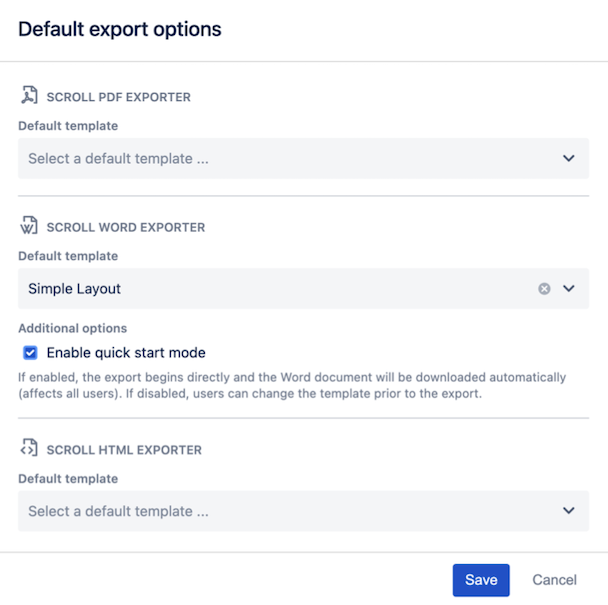Click the Scroll HTML Exporter icon
This screenshot has width=608, height=605.
[29, 449]
